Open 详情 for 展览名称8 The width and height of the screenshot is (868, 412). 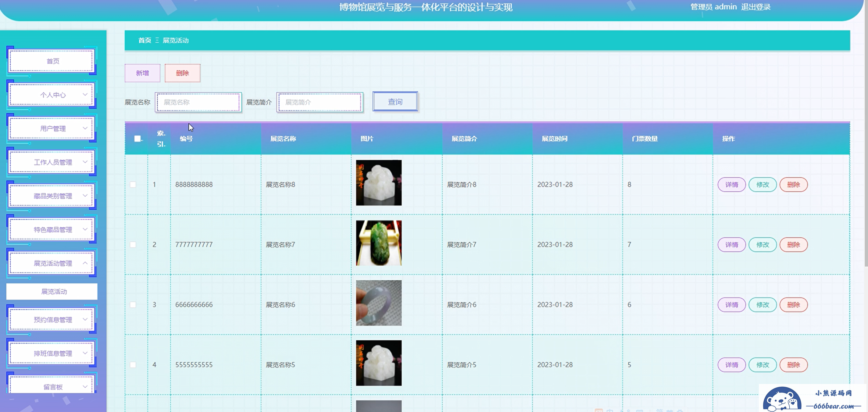731,185
